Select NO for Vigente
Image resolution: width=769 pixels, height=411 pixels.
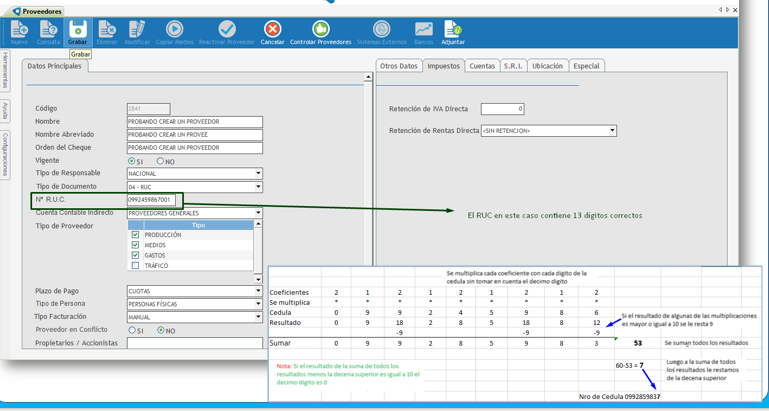click(x=160, y=161)
